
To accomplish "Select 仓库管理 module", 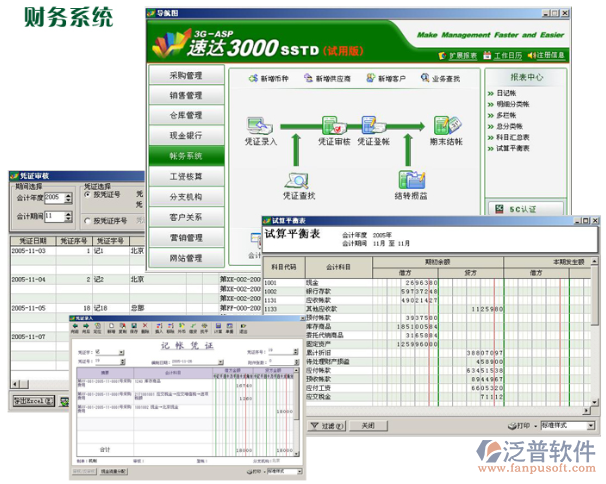I will (186, 115).
